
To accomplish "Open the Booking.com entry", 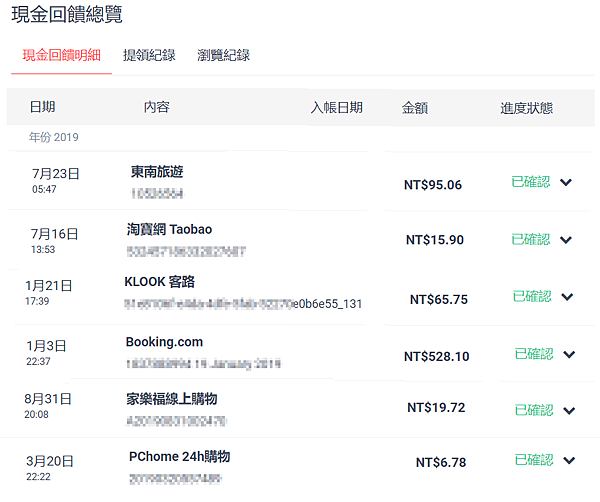I will pos(164,342).
